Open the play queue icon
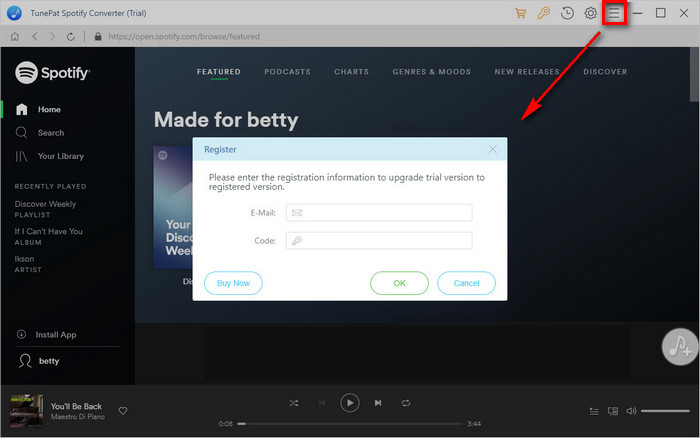This screenshot has width=700, height=438. point(594,411)
